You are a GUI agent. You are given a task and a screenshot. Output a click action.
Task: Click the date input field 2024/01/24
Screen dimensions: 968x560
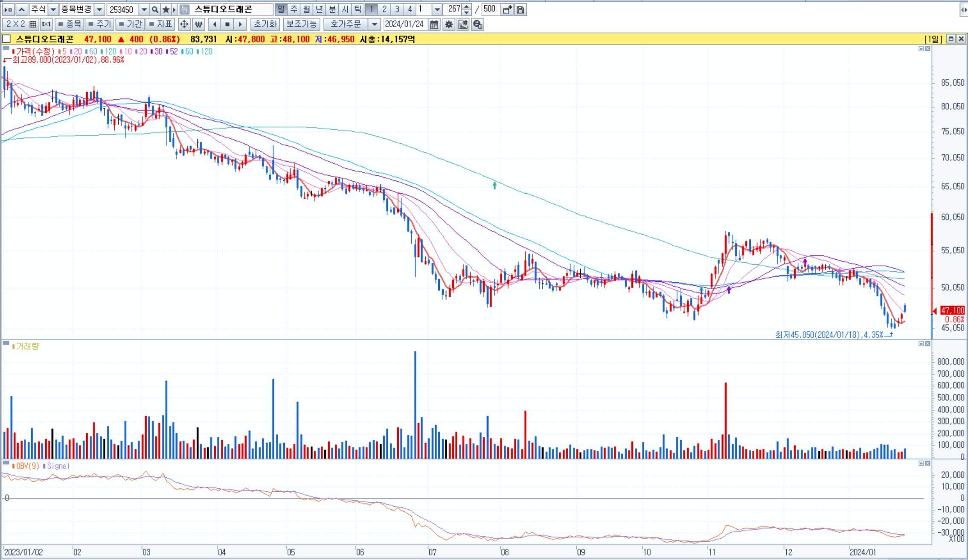[404, 24]
